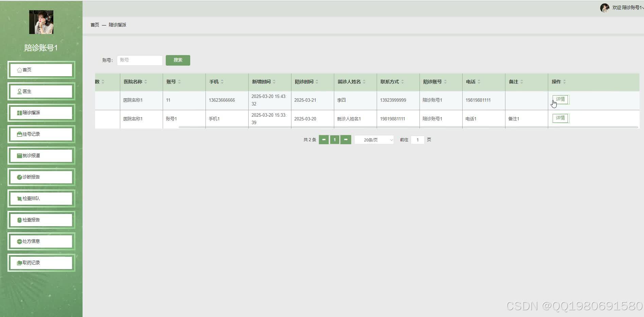Image resolution: width=644 pixels, height=317 pixels.
Task: Open the 陪诊指派 sidebar menu item
Action: tap(41, 113)
